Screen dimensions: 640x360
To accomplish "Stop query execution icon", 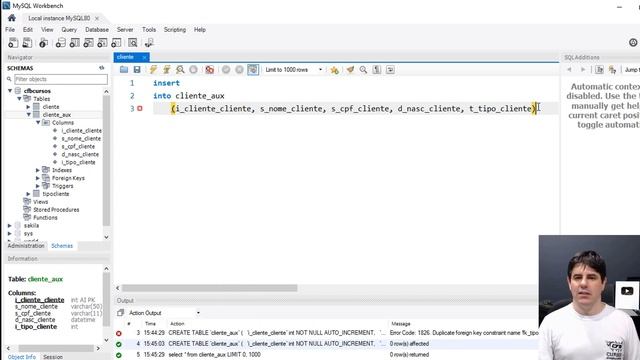I will coord(193,70).
